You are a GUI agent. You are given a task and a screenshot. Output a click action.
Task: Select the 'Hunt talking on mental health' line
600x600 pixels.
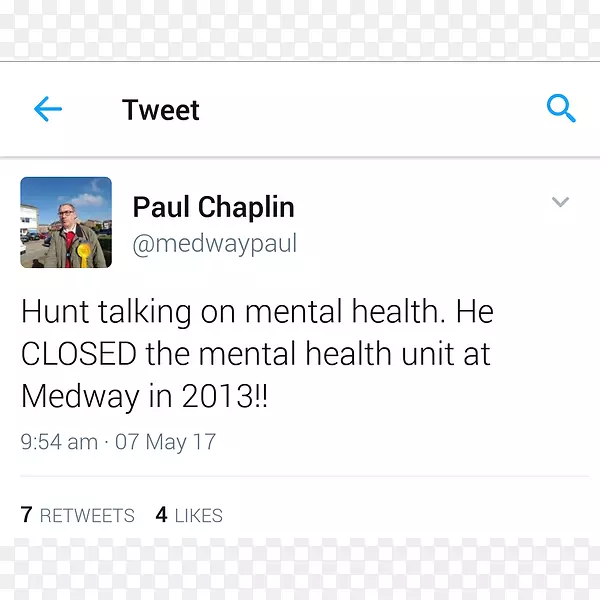pyautogui.click(x=257, y=311)
